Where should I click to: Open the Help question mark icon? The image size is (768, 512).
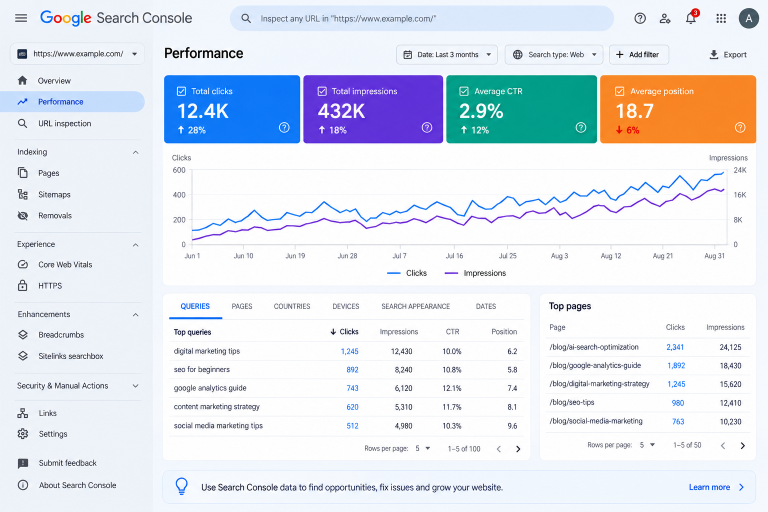click(x=640, y=19)
